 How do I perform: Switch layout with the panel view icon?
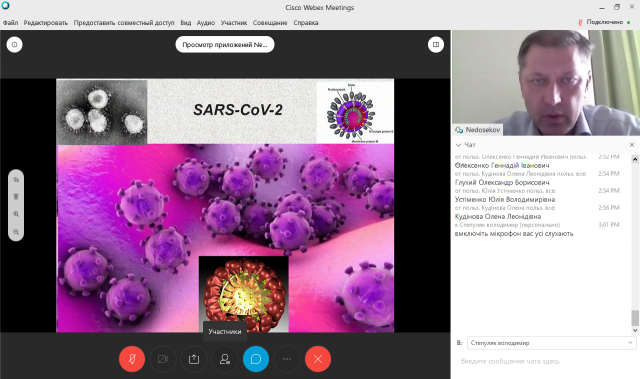(436, 44)
